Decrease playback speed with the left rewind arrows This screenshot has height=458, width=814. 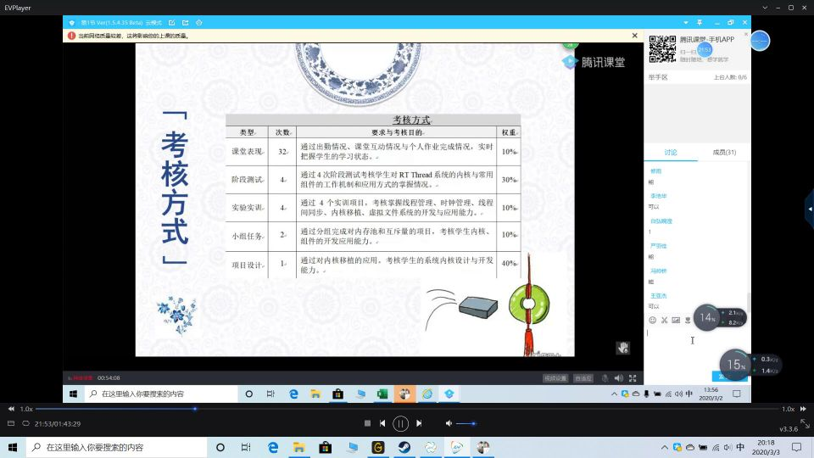[x=11, y=409]
